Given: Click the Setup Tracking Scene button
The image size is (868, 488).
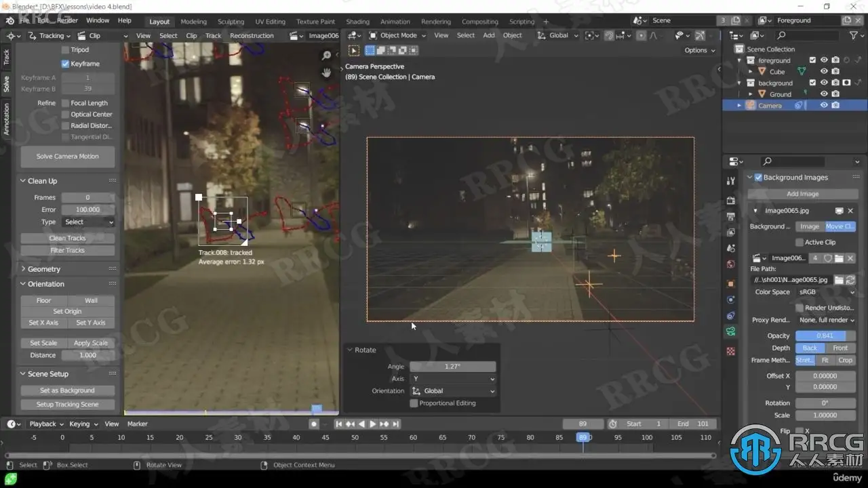Looking at the screenshot, I should (x=67, y=405).
